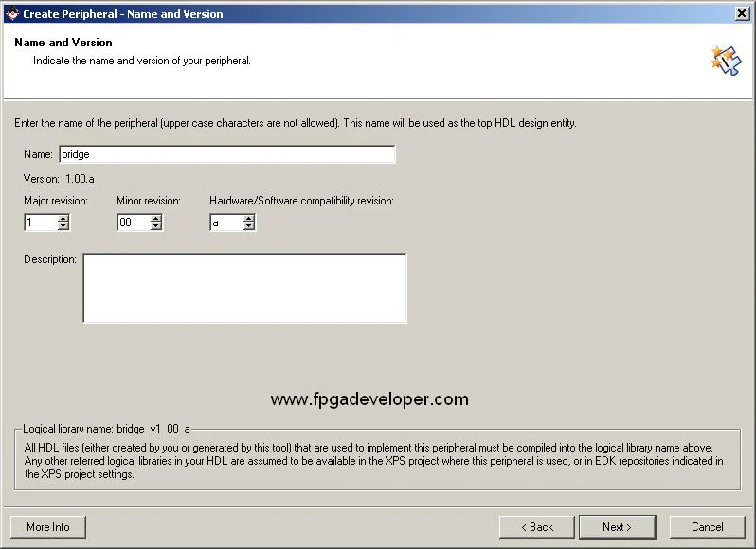Image resolution: width=756 pixels, height=549 pixels.
Task: Decrease the Major revision with down arrow
Action: coord(63,227)
